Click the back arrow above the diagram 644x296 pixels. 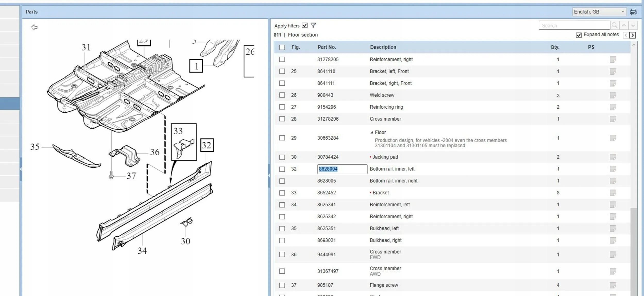coord(34,27)
